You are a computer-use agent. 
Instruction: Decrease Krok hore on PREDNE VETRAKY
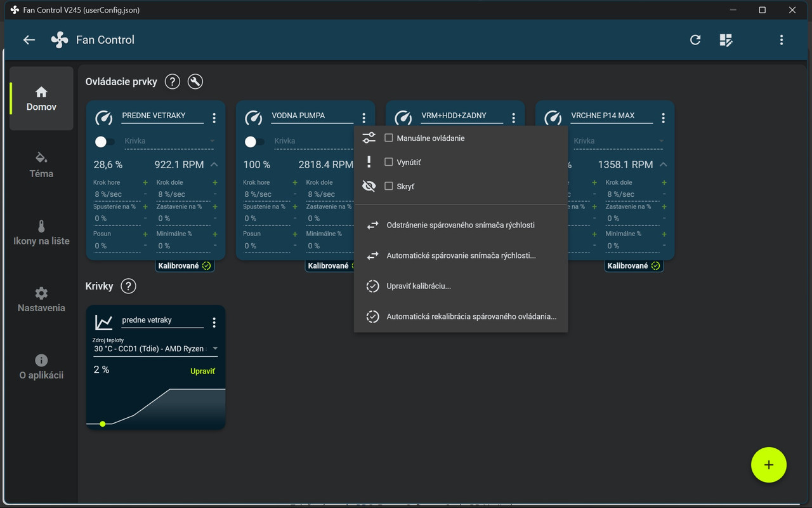click(x=145, y=194)
